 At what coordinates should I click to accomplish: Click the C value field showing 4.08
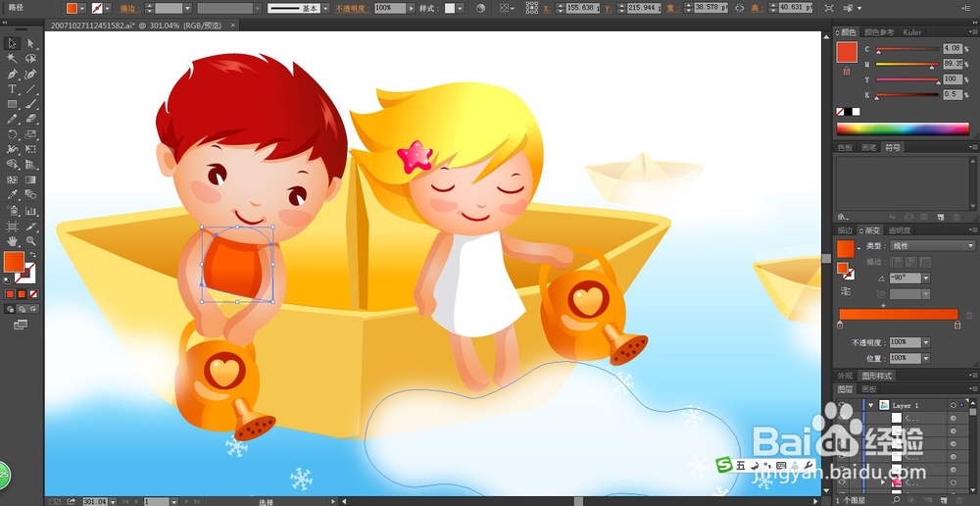[952, 48]
